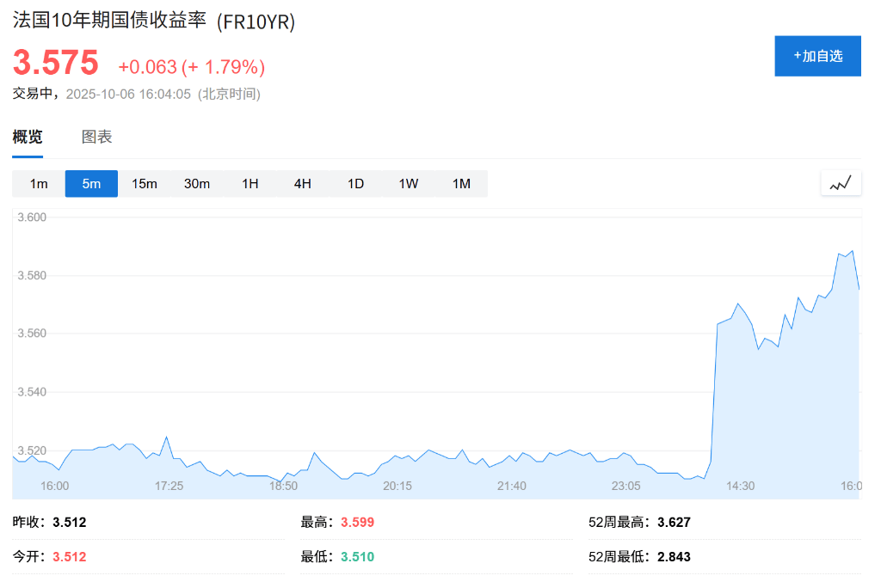Click the current yield value 3.575
The height and width of the screenshot is (588, 881).
click(56, 64)
